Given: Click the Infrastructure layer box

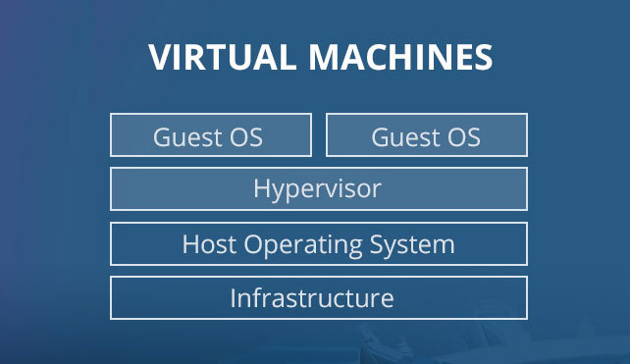Looking at the screenshot, I should pos(319,297).
